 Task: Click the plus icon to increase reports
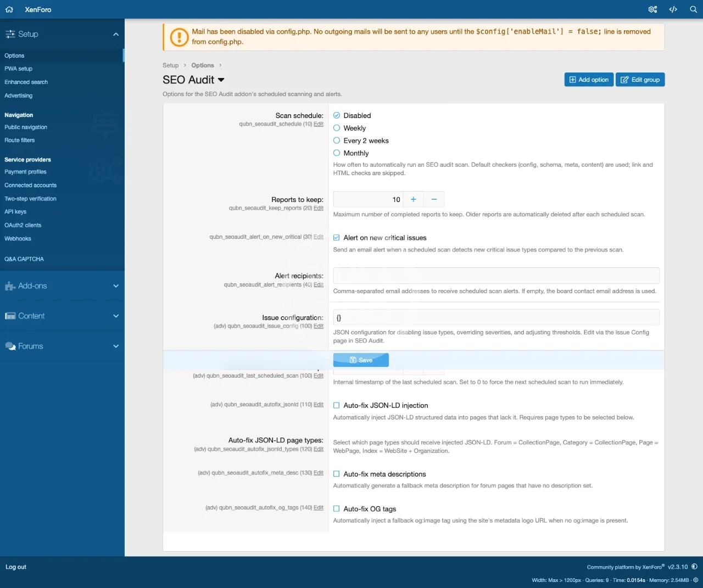pos(414,199)
